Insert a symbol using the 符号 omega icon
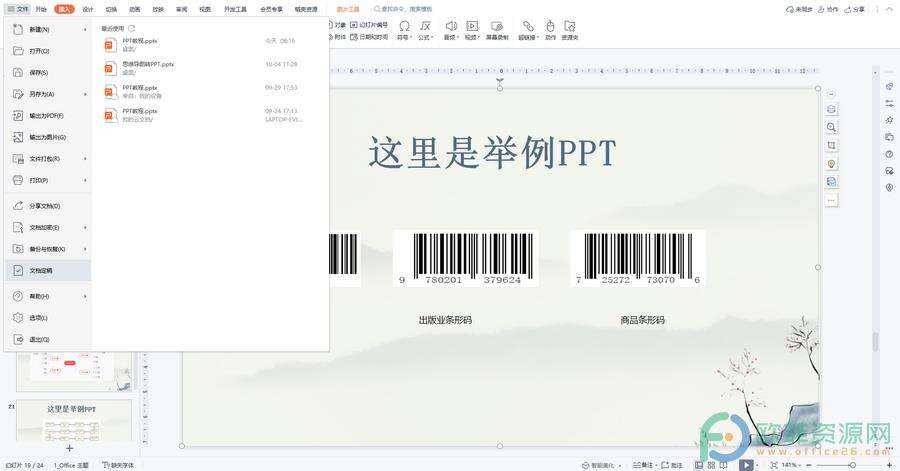This screenshot has width=900, height=471. 404,26
